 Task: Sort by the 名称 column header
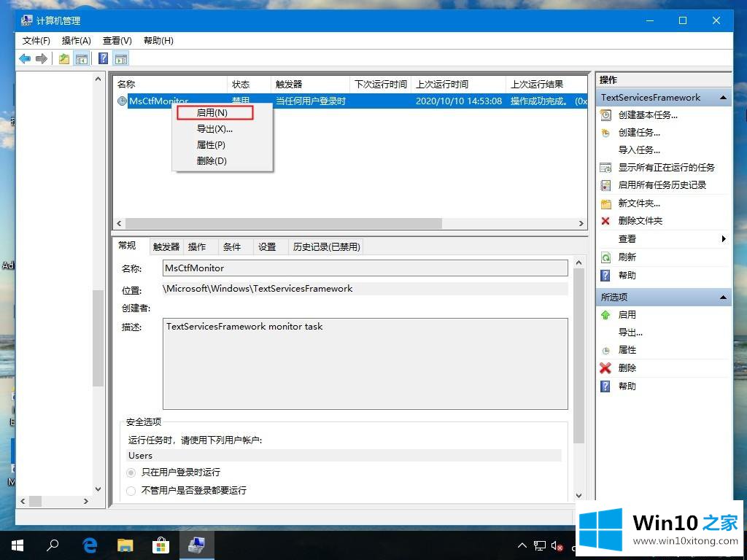tap(171, 85)
